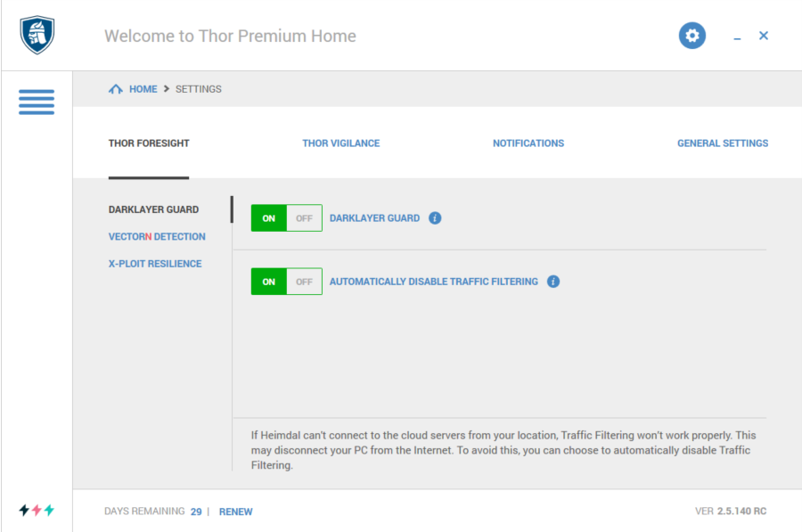Open the Notifications tab

528,143
